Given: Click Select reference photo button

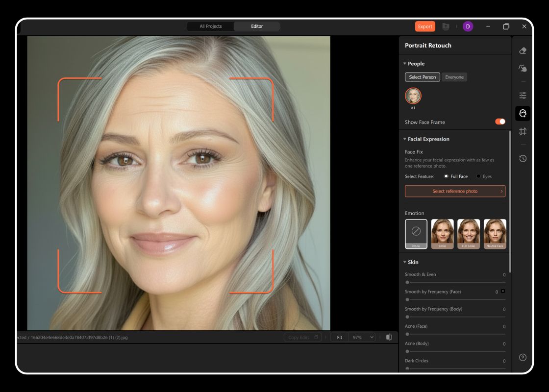Looking at the screenshot, I should coord(454,191).
